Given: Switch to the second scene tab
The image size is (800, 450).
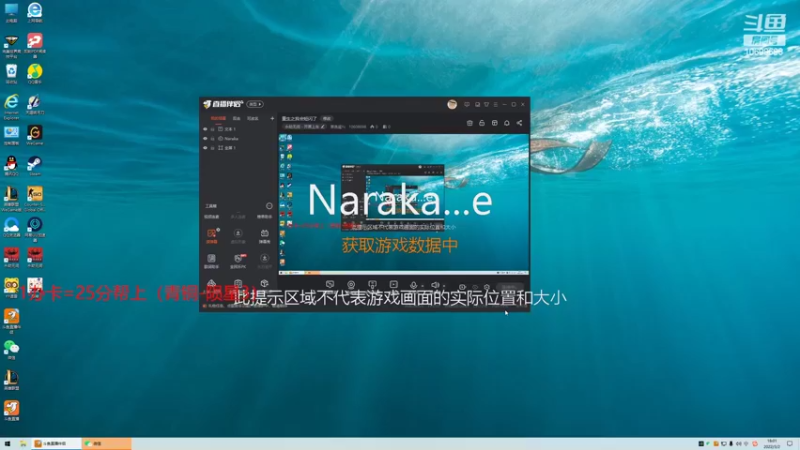Looking at the screenshot, I should [236, 118].
